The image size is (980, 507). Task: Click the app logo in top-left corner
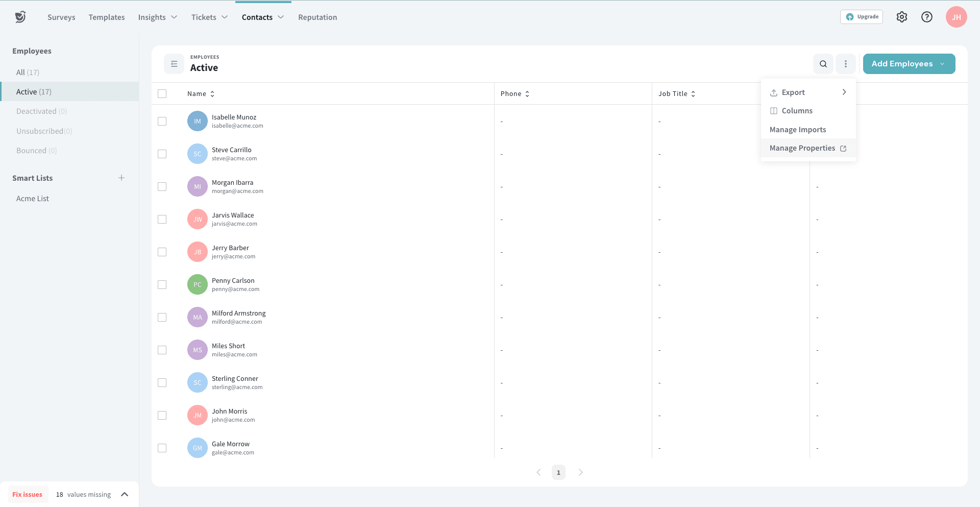(20, 17)
